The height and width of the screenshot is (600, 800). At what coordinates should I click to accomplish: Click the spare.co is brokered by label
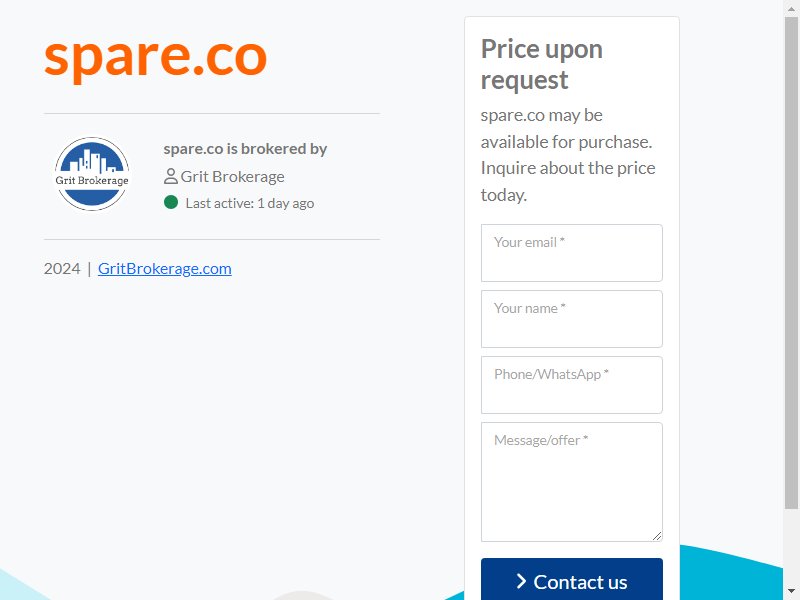click(245, 148)
